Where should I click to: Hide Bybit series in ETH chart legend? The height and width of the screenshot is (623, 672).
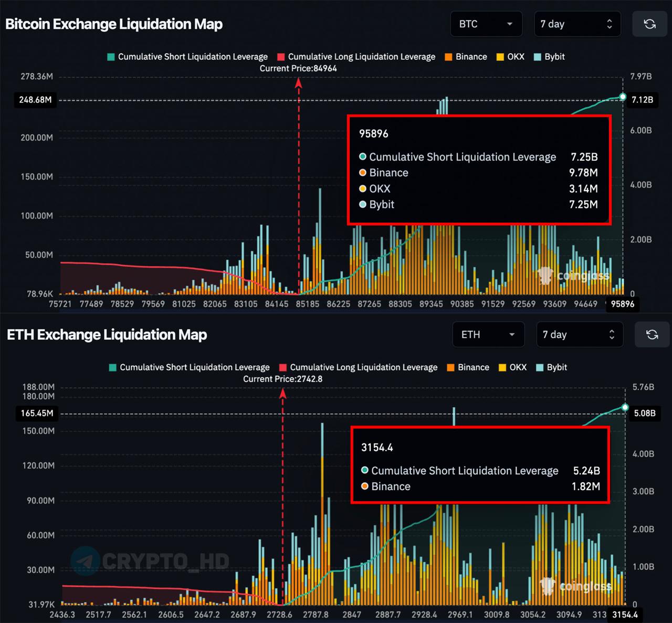pyautogui.click(x=551, y=367)
